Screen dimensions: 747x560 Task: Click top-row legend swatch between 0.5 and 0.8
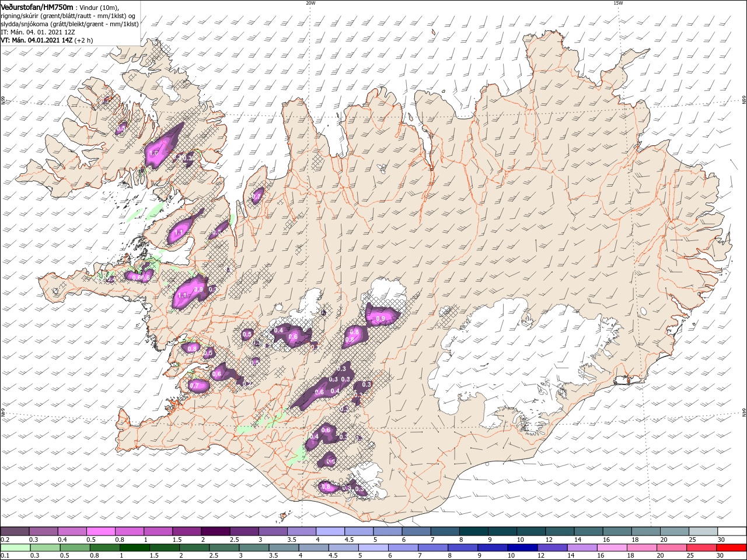(x=100, y=531)
